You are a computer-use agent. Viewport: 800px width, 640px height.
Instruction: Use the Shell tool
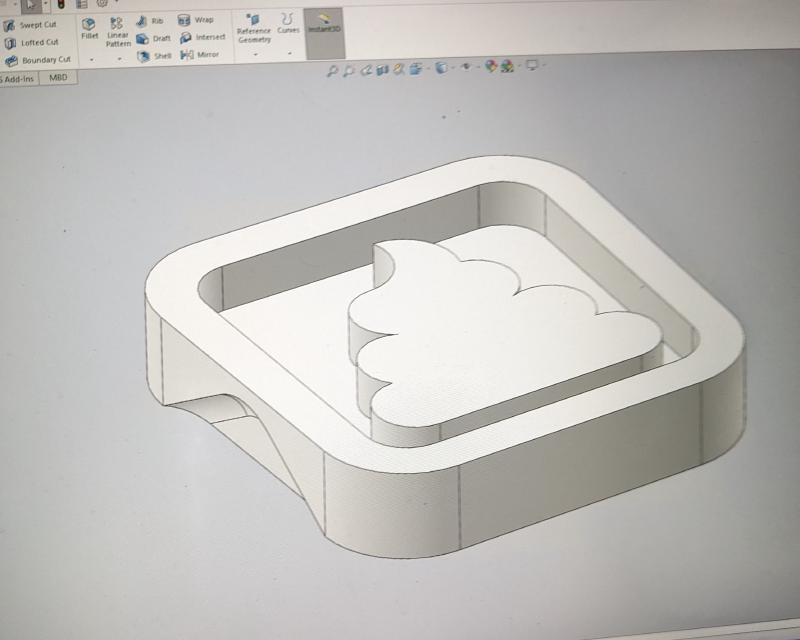tap(154, 57)
